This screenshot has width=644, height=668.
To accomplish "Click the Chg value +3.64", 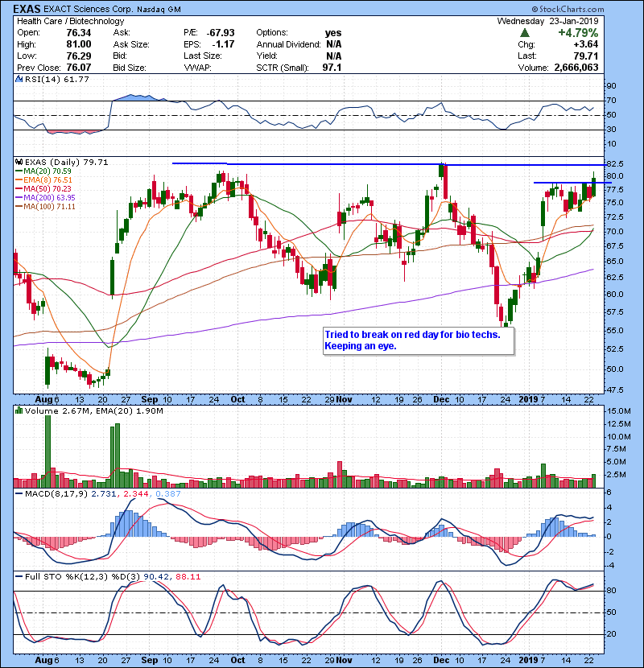I will [x=585, y=44].
